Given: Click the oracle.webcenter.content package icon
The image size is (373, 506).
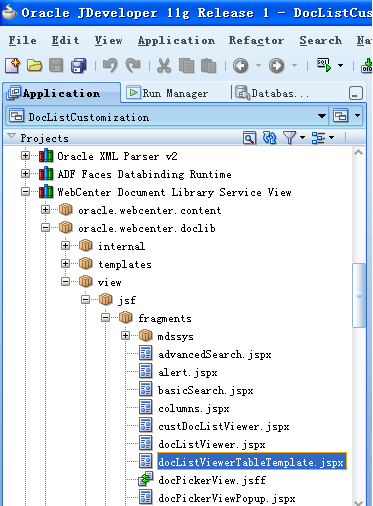Looking at the screenshot, I should (x=66, y=210).
